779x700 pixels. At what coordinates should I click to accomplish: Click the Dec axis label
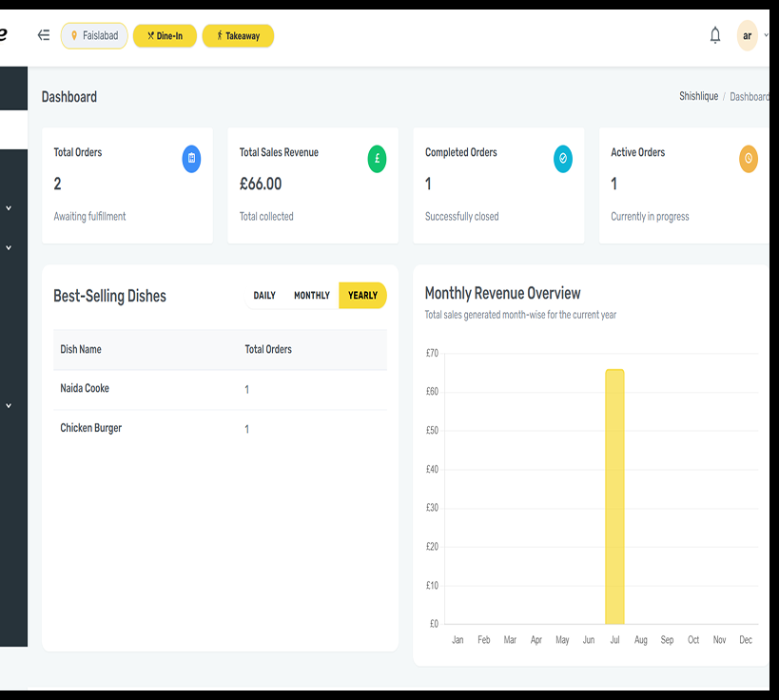746,640
